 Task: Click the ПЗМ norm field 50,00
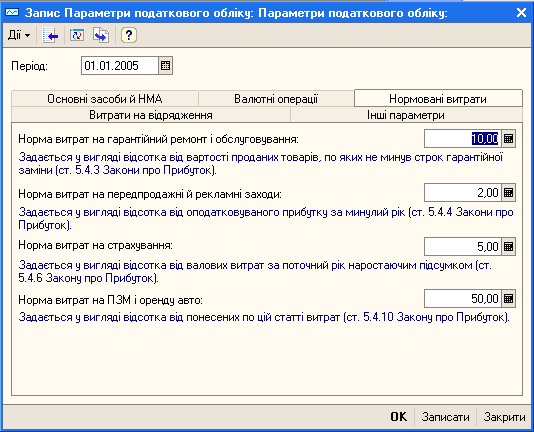click(463, 299)
